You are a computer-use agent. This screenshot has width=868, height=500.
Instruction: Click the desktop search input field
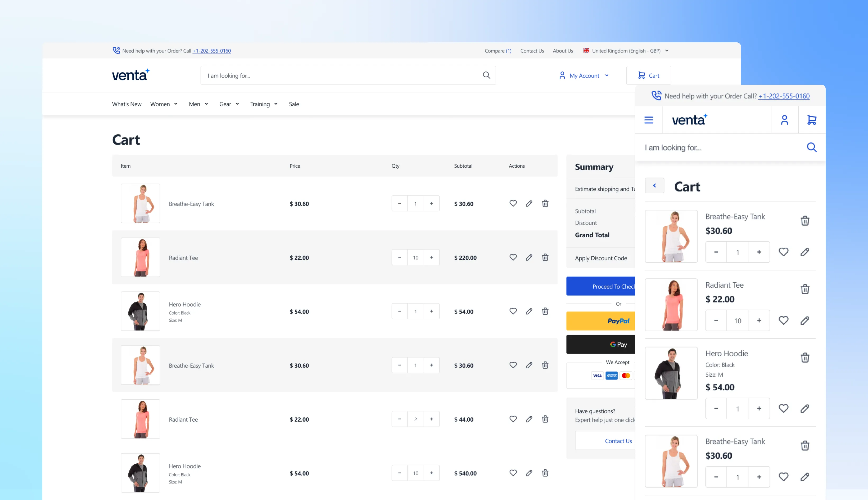[340, 75]
